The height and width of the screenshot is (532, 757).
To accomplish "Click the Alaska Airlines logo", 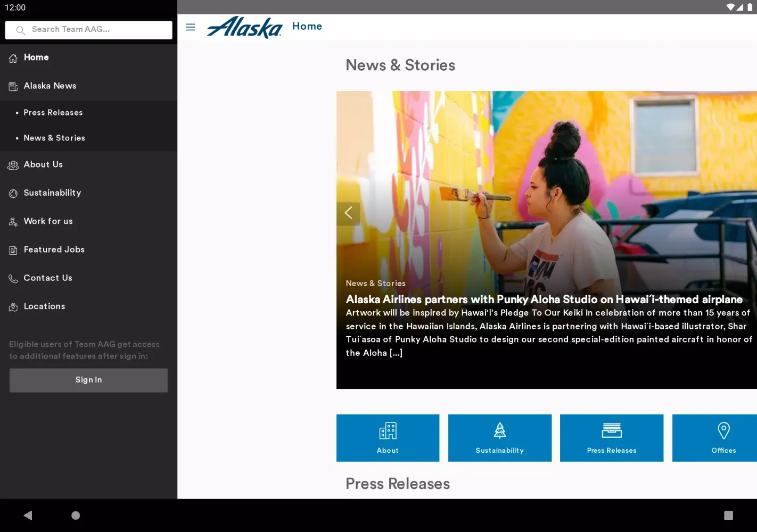I will click(x=244, y=27).
